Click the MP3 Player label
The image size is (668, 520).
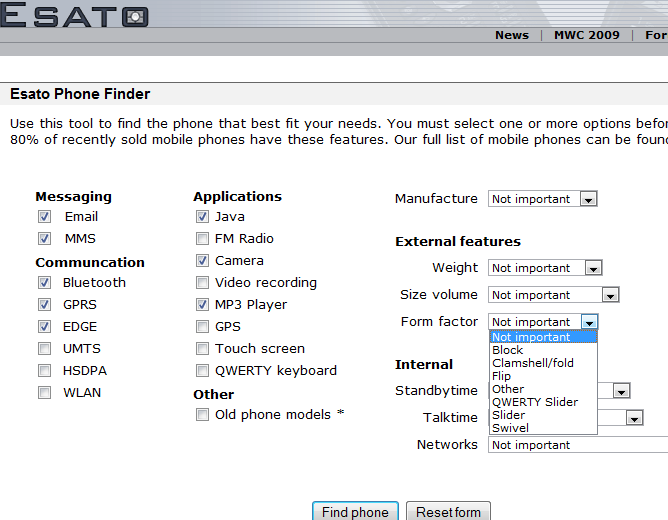coord(251,305)
